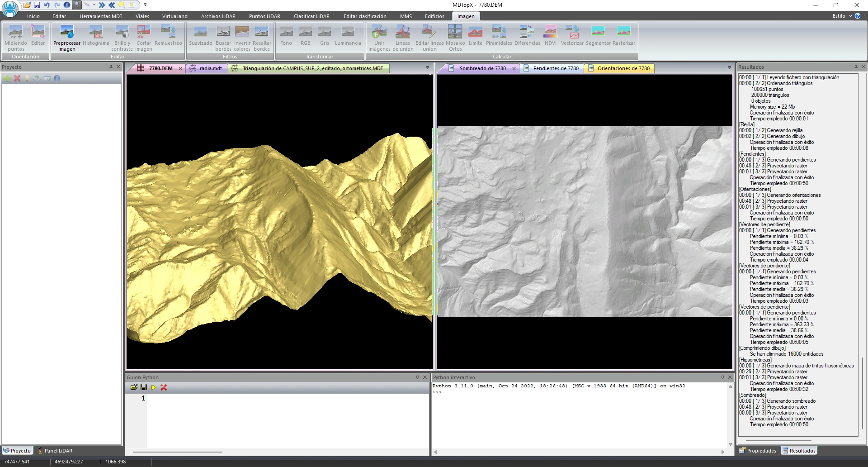The image size is (868, 467).
Task: Click the Mosaico Ortos tool
Action: [455, 38]
